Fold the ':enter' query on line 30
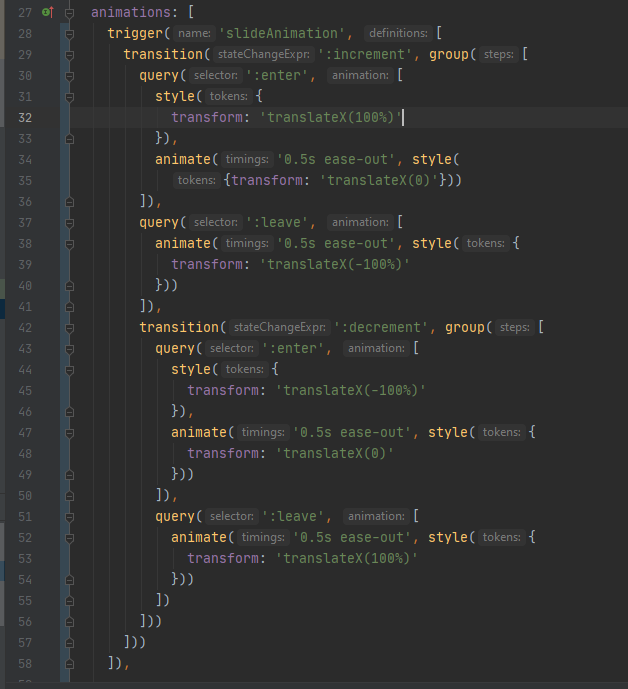The height and width of the screenshot is (689, 628). 69,76
